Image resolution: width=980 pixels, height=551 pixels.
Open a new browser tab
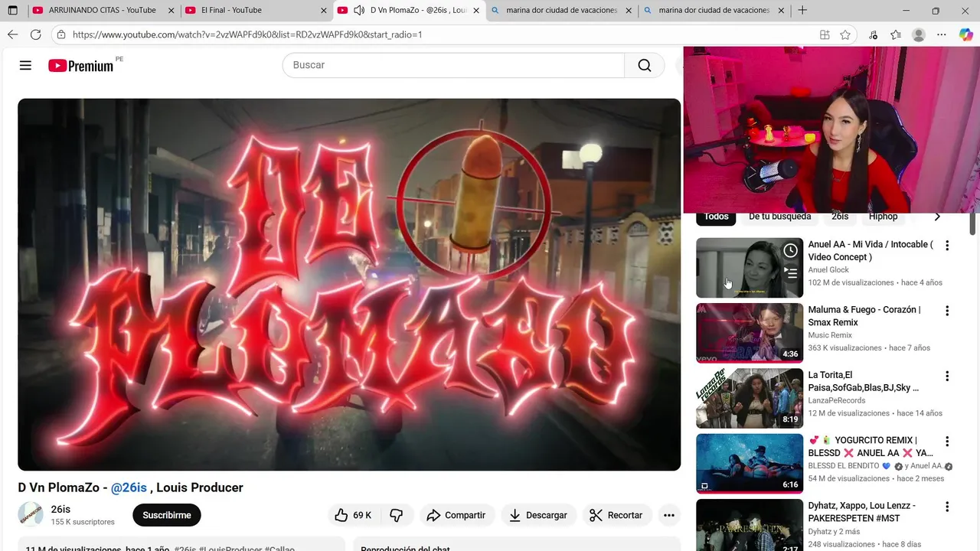[802, 11]
